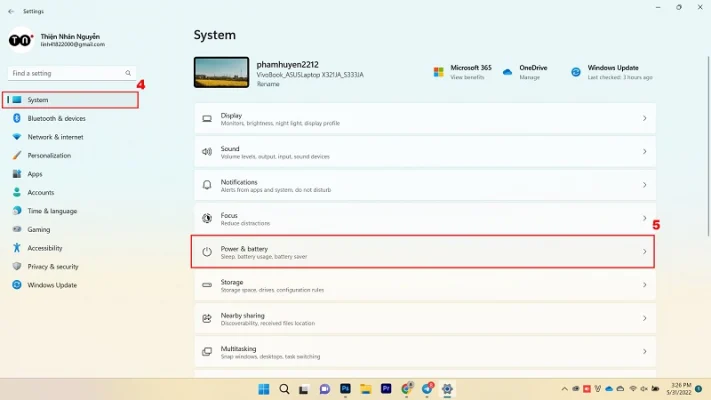Click the Accessibility sidebar icon
The image size is (711, 400).
click(17, 248)
